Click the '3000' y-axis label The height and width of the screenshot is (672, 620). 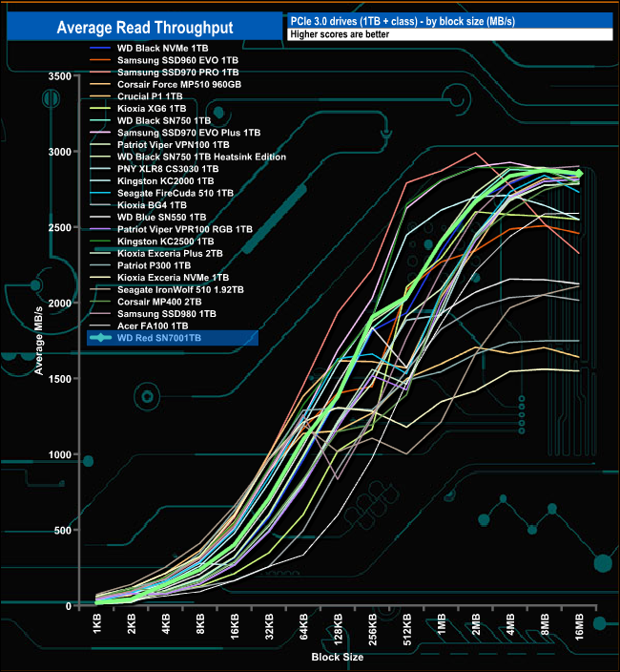coord(59,152)
